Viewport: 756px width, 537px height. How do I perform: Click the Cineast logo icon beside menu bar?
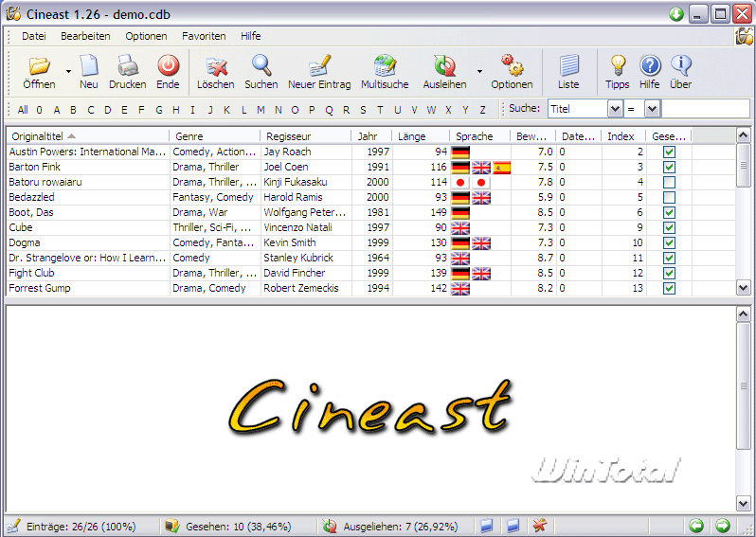744,37
